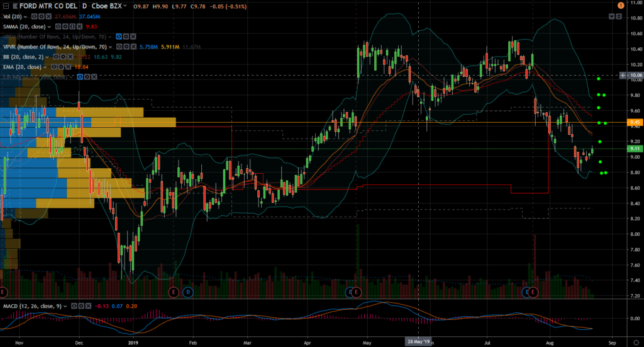Remove the BB (20, close, 2) indicator
The image size is (644, 347).
pos(70,57)
